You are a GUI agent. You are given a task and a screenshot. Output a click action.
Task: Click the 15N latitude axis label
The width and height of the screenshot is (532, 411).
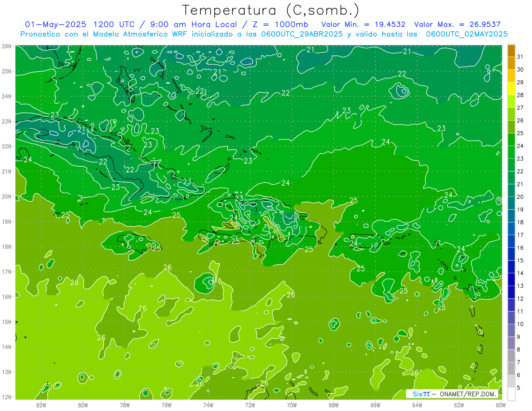[7, 322]
